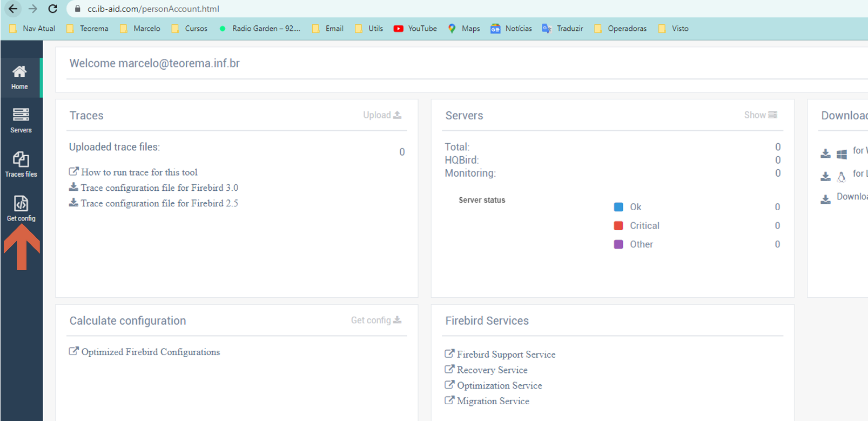Open Optimization Service link

coord(493,385)
